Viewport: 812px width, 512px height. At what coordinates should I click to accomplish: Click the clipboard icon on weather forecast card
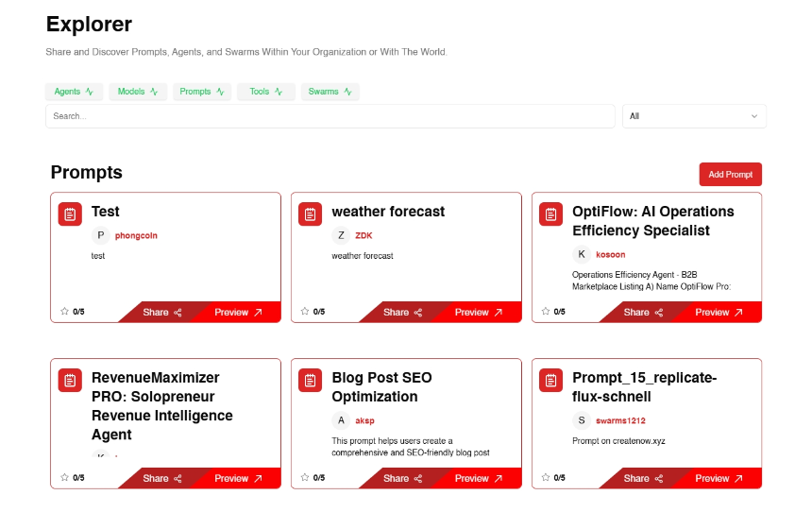coord(311,214)
